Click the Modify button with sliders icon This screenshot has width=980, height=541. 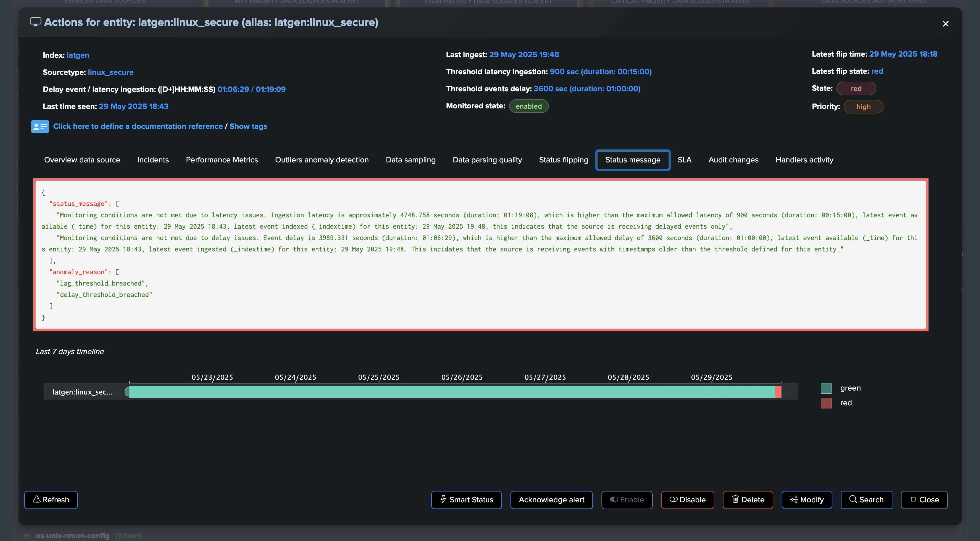[807, 499]
